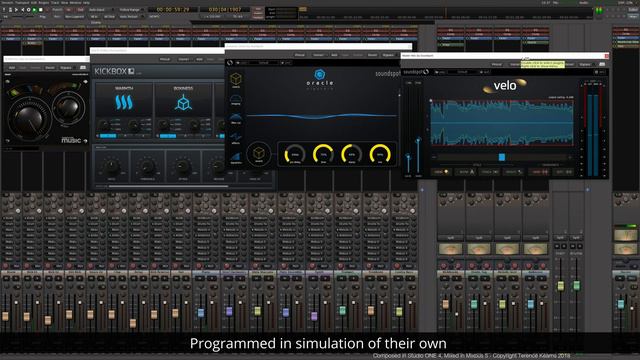640x360 pixels.
Task: Open the Edit menu
Action: (34, 2)
